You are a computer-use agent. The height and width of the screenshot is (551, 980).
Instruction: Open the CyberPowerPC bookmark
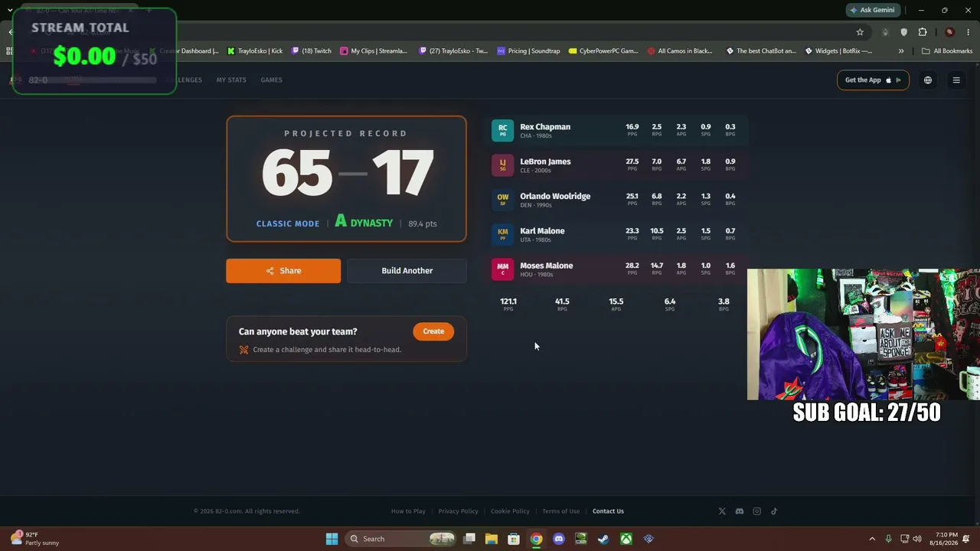(x=603, y=51)
